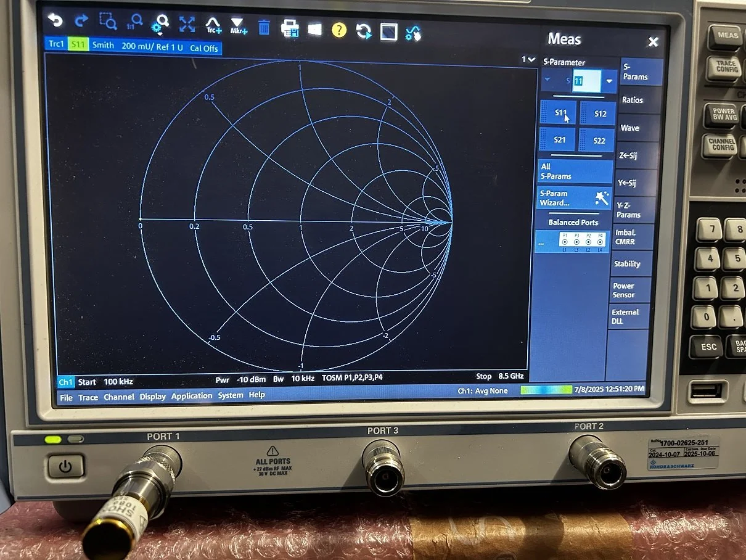Close the Meas panel with X

653,42
